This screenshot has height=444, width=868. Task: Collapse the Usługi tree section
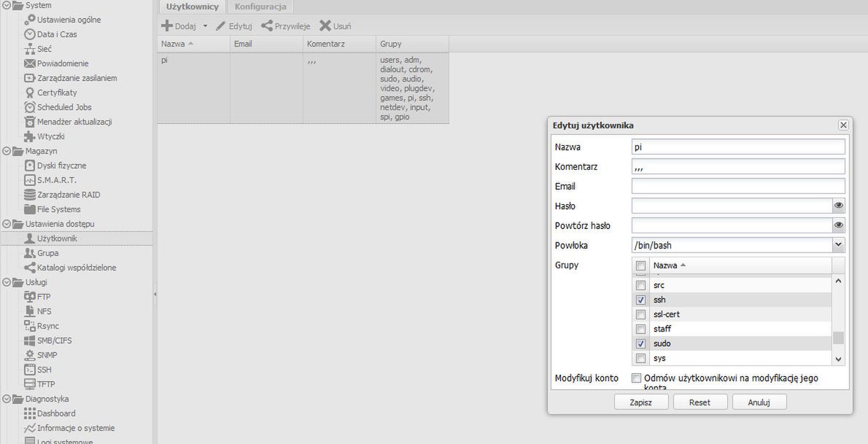(x=6, y=282)
